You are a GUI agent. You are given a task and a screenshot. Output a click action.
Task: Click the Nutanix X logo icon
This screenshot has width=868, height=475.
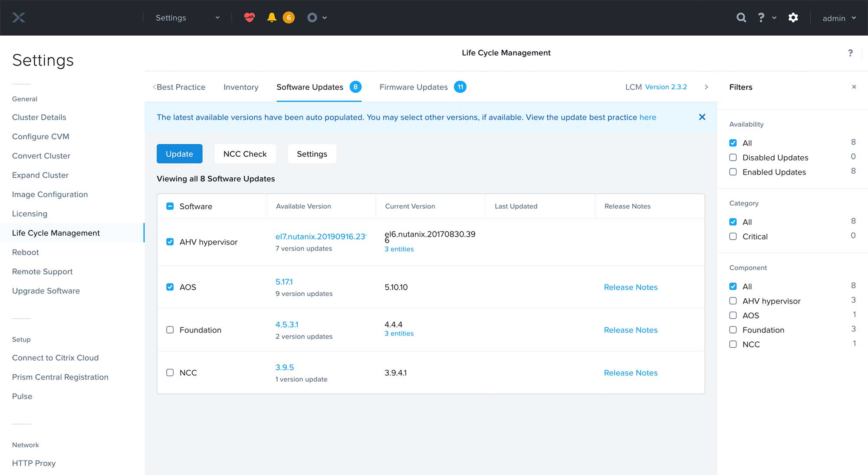18,18
